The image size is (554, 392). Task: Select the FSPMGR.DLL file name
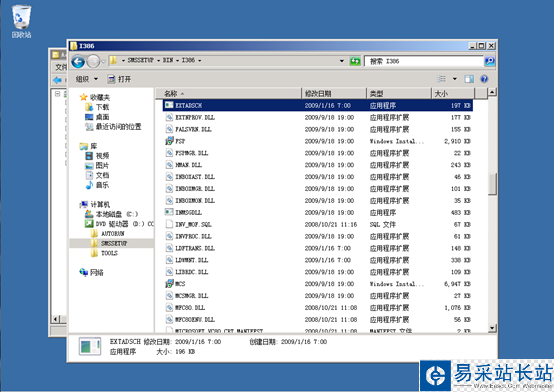click(x=192, y=153)
